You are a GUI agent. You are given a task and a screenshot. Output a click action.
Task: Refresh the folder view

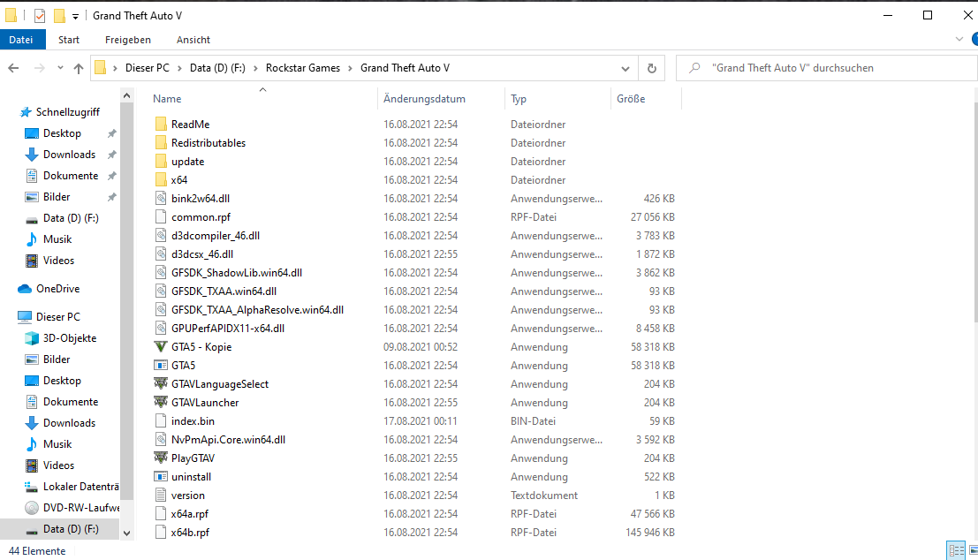pos(650,67)
